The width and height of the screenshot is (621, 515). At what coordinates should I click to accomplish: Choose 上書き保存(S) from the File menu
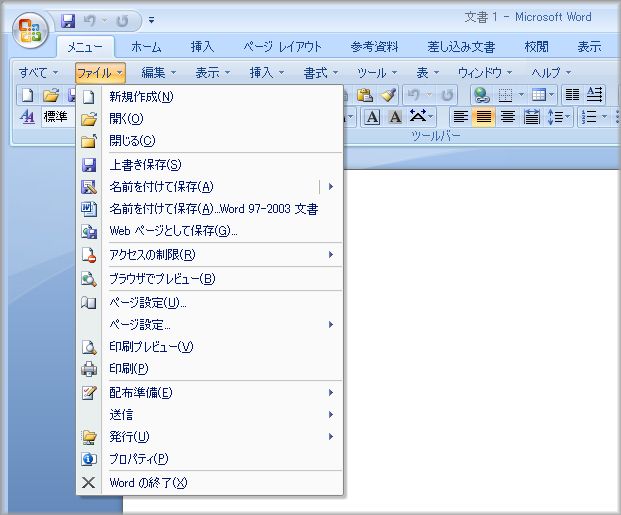coord(210,165)
